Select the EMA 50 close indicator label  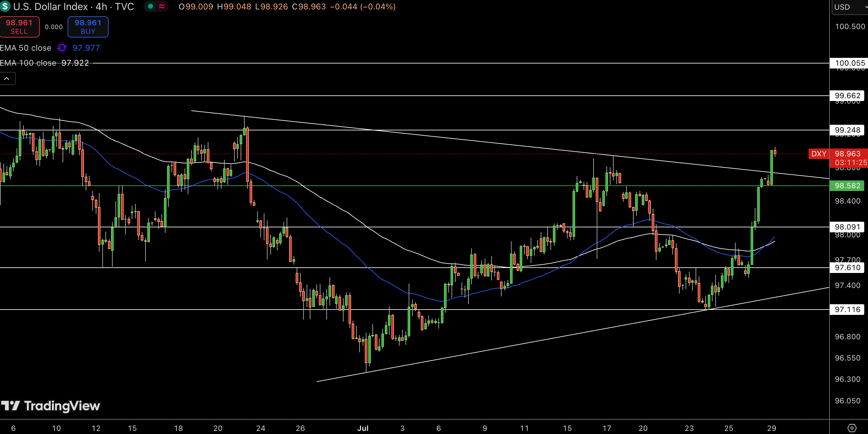click(26, 48)
